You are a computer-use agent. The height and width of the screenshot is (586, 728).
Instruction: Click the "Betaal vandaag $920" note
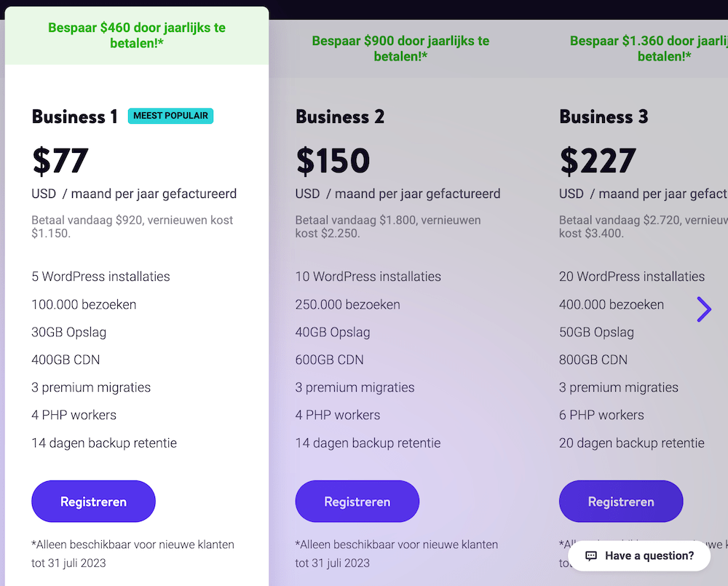[132, 226]
